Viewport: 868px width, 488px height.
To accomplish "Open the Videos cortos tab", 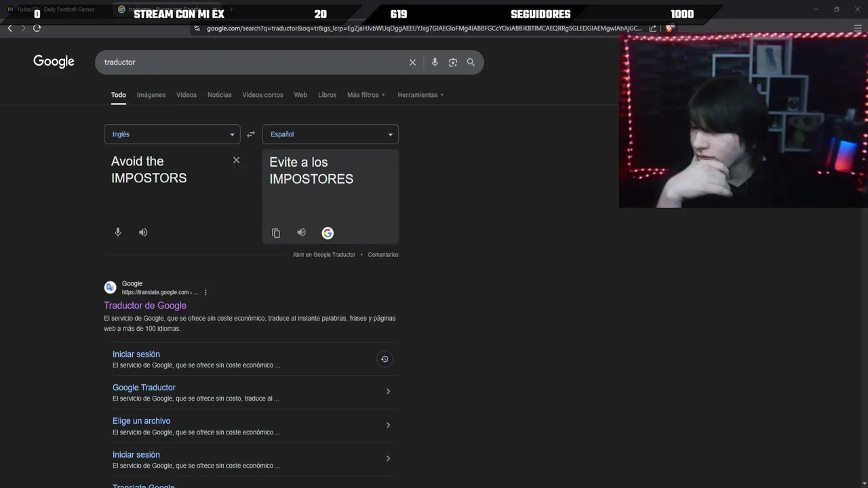I will click(x=263, y=95).
